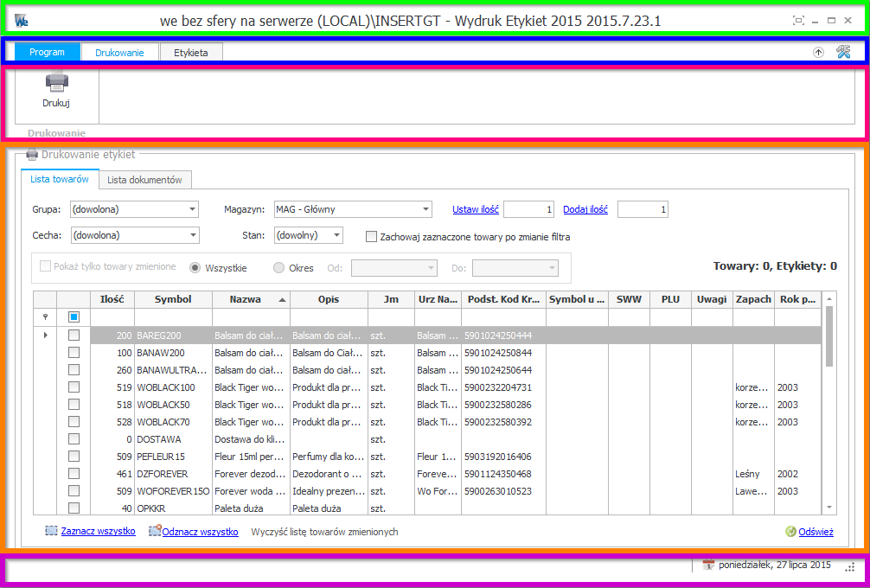Image resolution: width=870 pixels, height=588 pixels.
Task: Open the Program ribbon tab
Action: coord(48,52)
